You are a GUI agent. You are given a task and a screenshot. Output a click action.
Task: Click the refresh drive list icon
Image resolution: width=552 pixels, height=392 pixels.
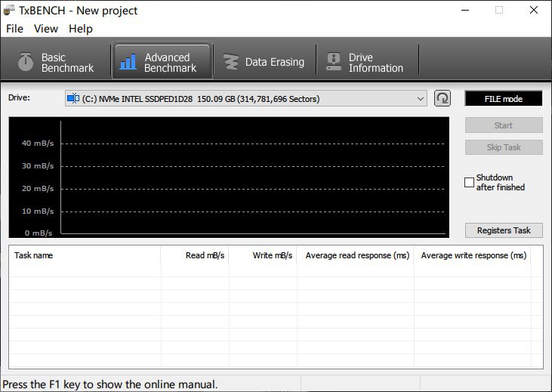coord(443,98)
